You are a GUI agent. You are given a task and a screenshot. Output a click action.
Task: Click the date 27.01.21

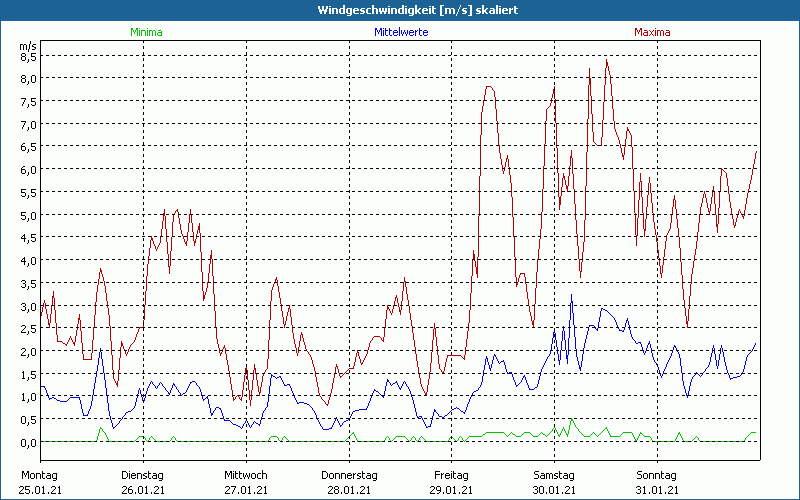(246, 490)
